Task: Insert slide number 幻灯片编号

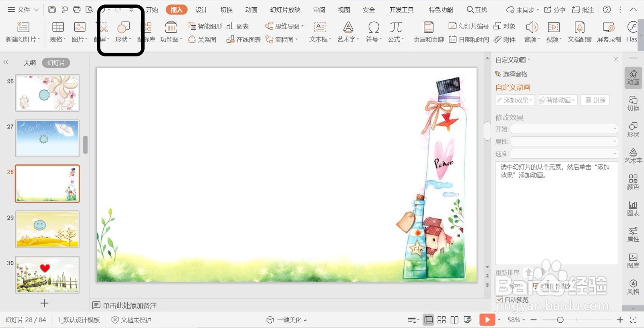Action: [x=469, y=26]
